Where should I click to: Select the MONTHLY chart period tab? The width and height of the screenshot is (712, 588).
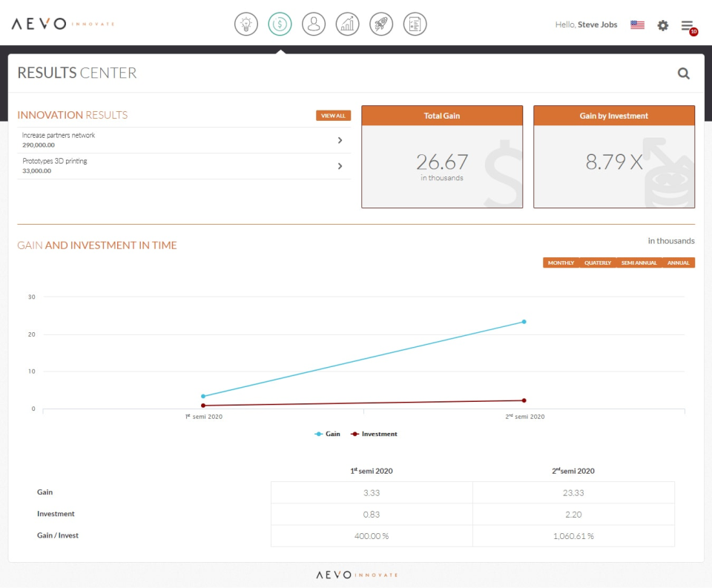click(x=560, y=262)
